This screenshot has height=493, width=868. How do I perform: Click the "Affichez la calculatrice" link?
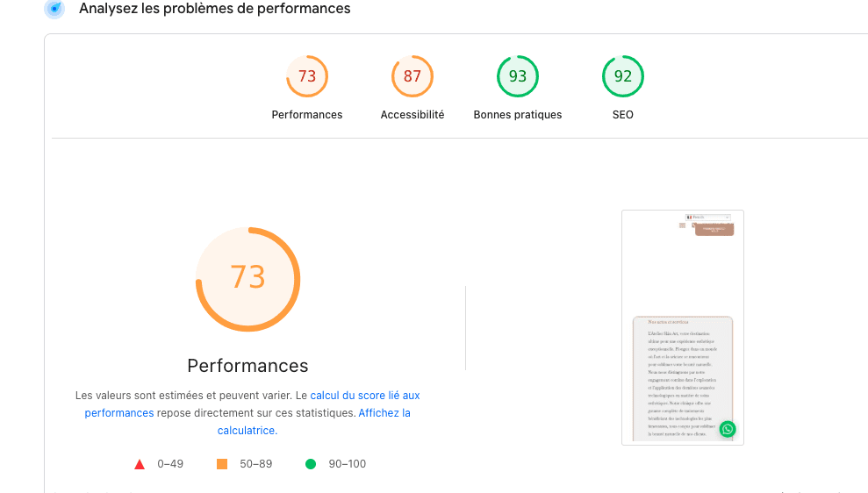pyautogui.click(x=384, y=412)
